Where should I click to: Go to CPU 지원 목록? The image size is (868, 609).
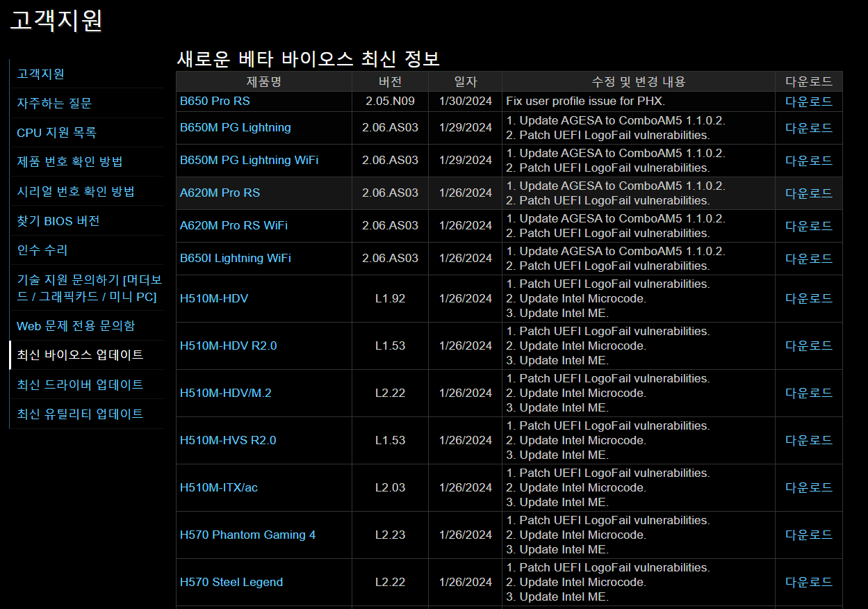[x=56, y=132]
